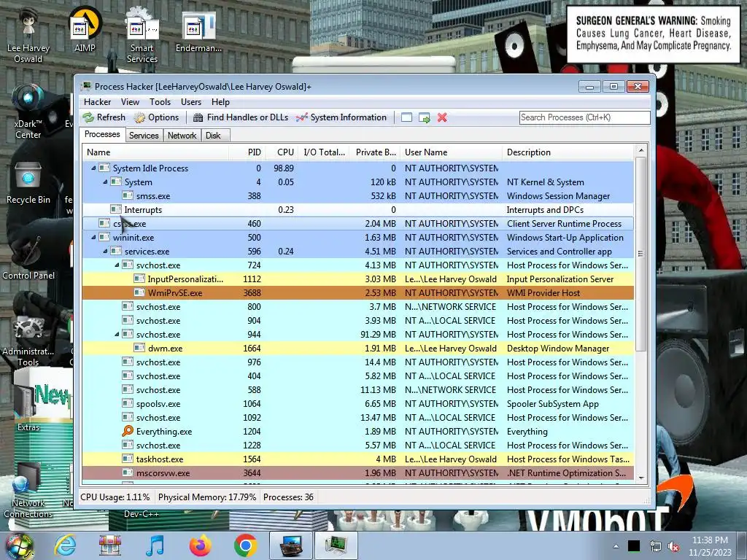This screenshot has height=560, width=747.
Task: Open xDark Center desktop icon
Action: point(28,112)
